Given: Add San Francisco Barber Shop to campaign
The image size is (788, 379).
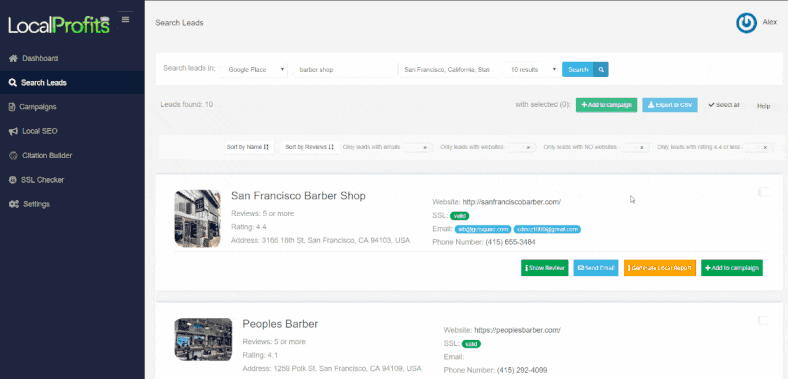Looking at the screenshot, I should coord(732,268).
